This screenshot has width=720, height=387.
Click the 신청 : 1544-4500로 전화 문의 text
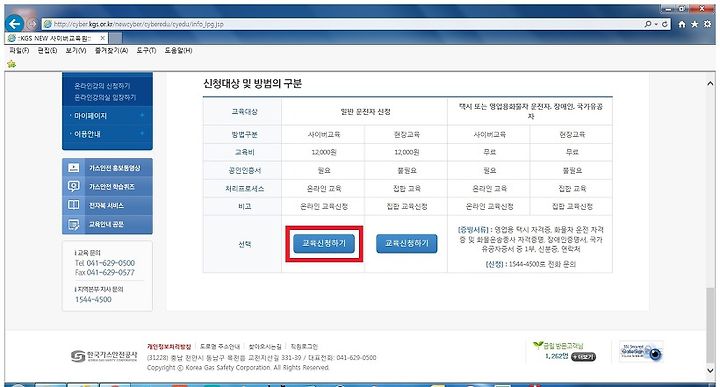click(x=530, y=264)
